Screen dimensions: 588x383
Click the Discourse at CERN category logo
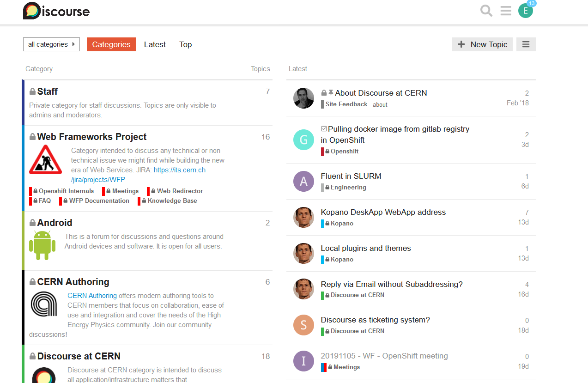(44, 375)
